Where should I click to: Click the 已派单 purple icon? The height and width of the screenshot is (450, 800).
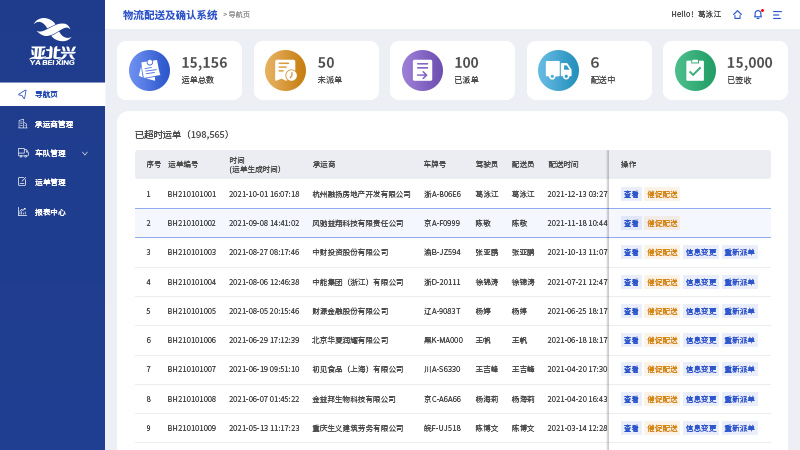(422, 70)
